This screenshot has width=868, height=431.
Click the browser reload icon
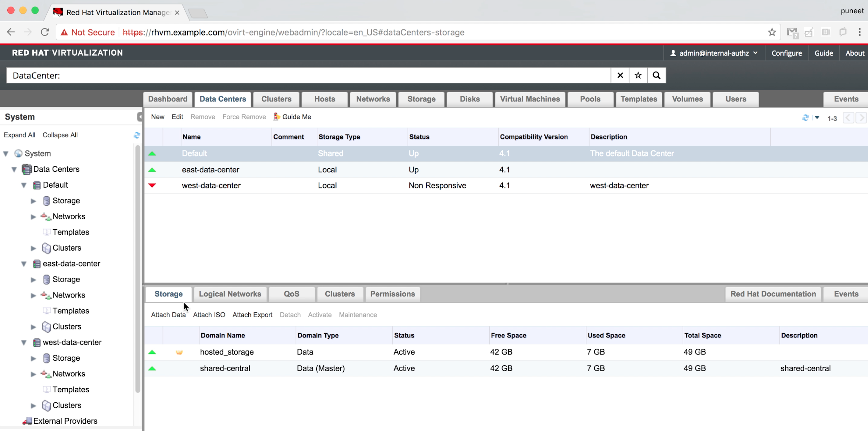click(x=45, y=32)
